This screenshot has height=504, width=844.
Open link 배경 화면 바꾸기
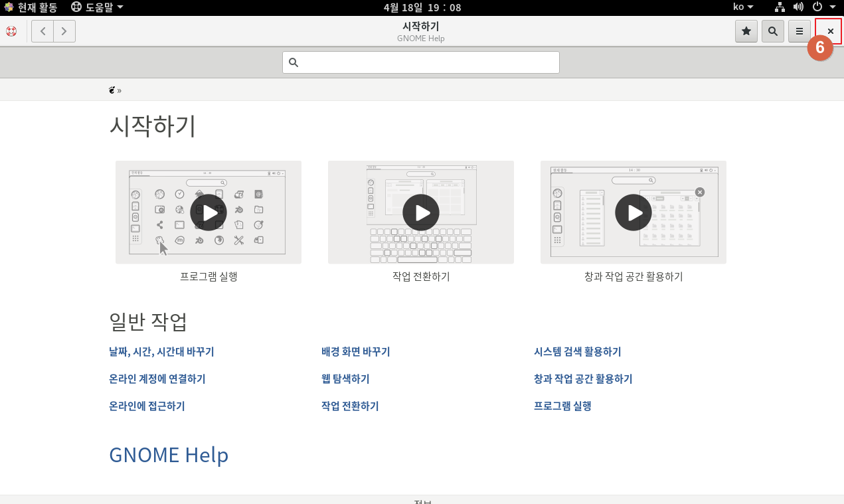(356, 352)
